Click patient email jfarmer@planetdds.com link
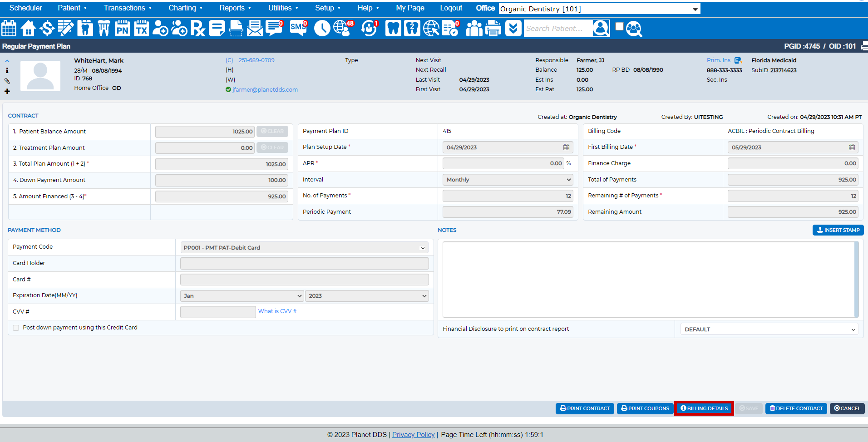Screen dimensions: 868x442 pos(265,90)
